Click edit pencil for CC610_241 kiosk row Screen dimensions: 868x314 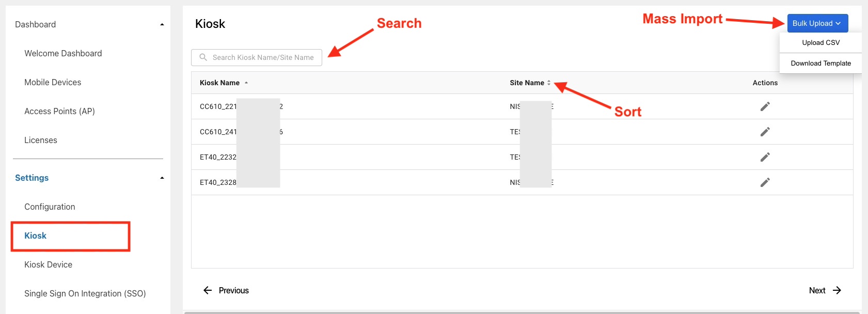coord(765,132)
